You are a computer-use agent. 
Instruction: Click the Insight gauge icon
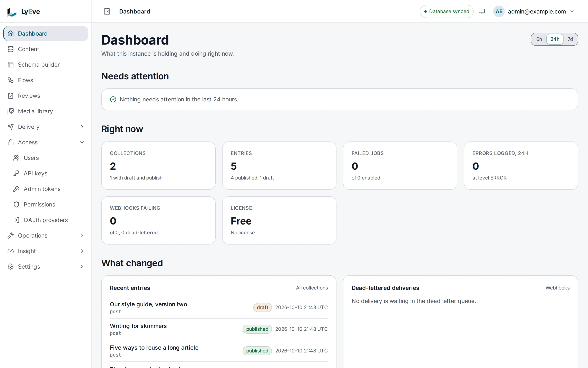click(x=11, y=251)
